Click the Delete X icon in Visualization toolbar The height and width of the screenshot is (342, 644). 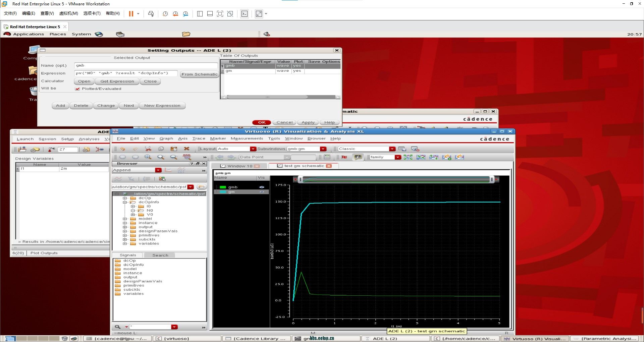(x=186, y=149)
